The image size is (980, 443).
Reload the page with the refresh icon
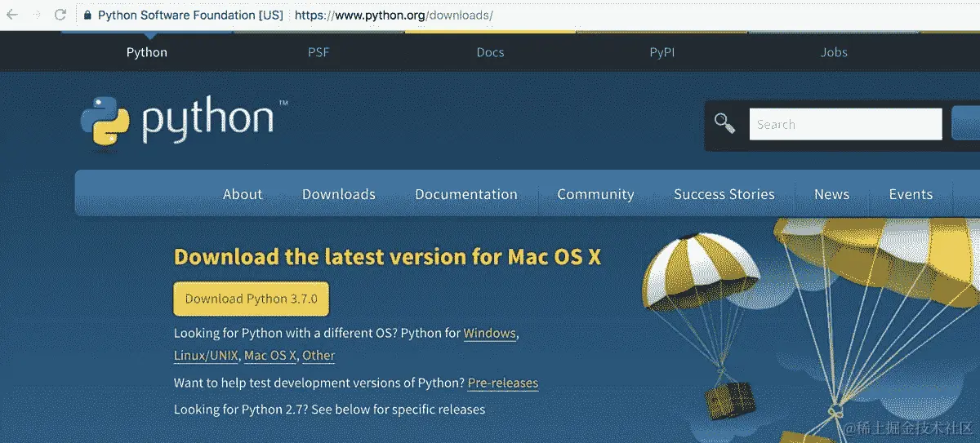coord(60,15)
